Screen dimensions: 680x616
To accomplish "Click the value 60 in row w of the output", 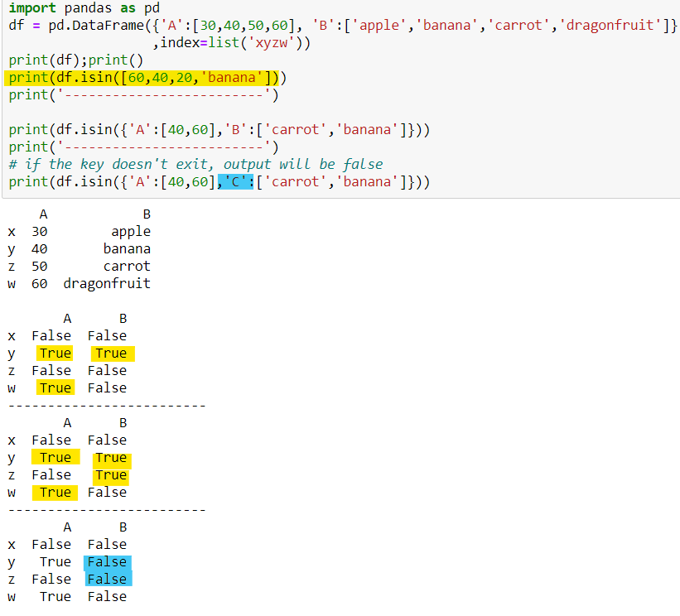I will coord(40,283).
